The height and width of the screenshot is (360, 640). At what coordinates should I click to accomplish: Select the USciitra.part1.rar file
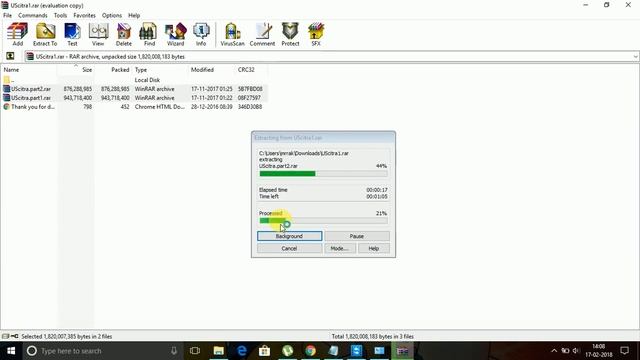(x=31, y=98)
